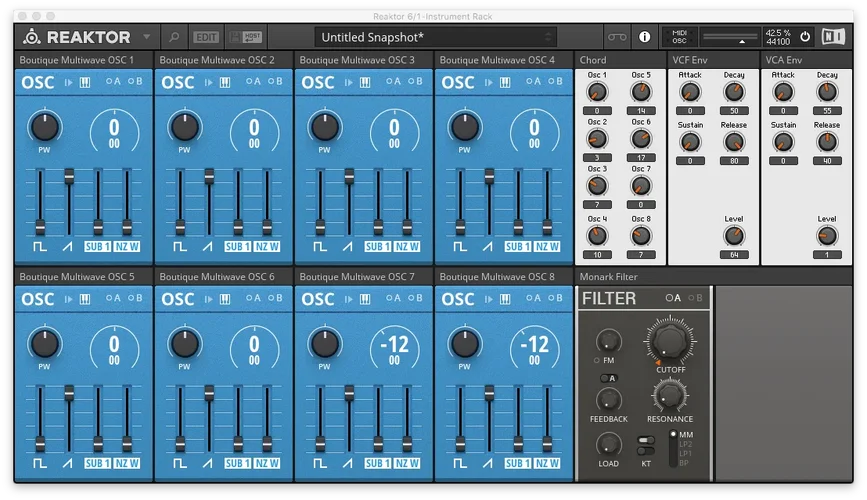Select snapshot B in the Filter panel
The width and height of the screenshot is (867, 500).
point(696,298)
